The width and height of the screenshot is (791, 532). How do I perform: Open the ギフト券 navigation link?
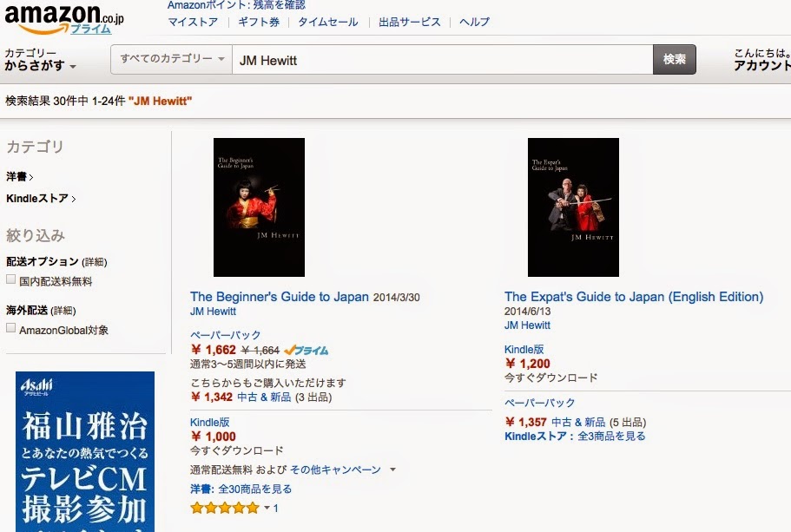pyautogui.click(x=258, y=22)
